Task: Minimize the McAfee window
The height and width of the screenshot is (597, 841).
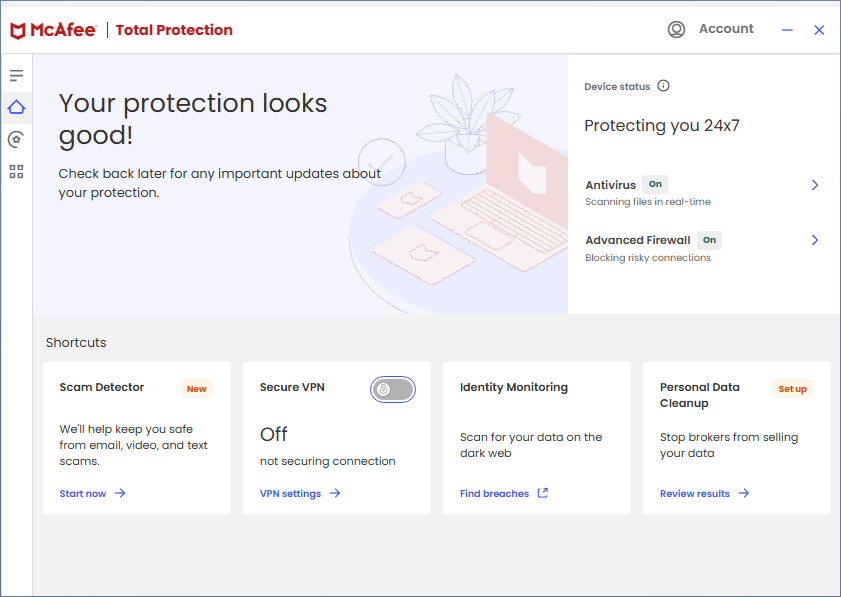Action: pos(788,30)
